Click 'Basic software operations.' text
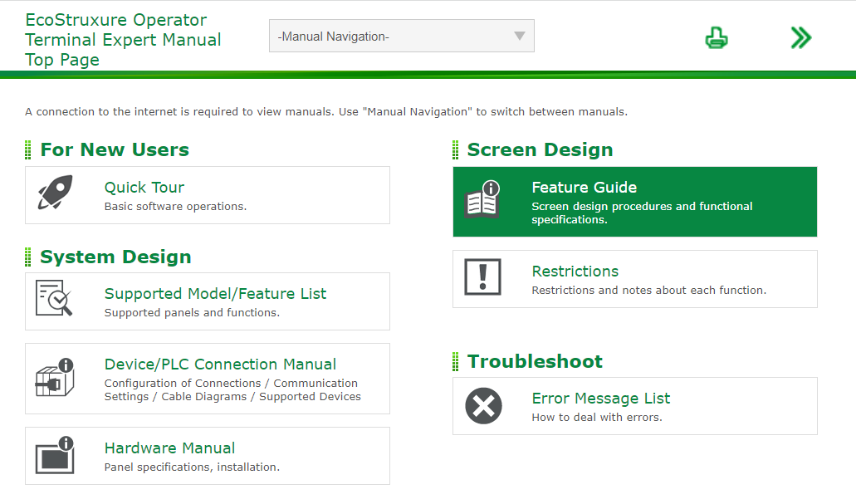This screenshot has height=504, width=856. click(x=175, y=207)
